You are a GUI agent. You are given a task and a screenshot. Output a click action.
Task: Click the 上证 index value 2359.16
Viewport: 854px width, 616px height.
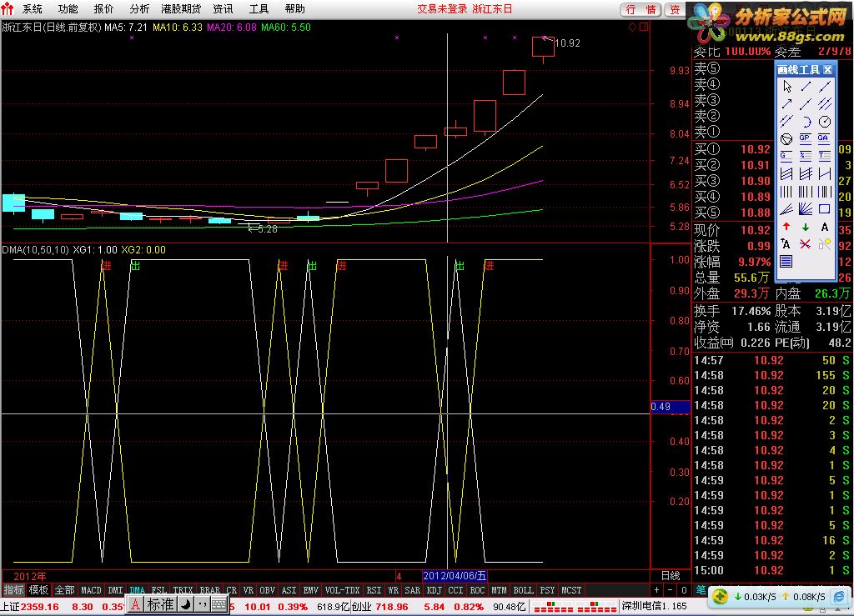coord(39,606)
